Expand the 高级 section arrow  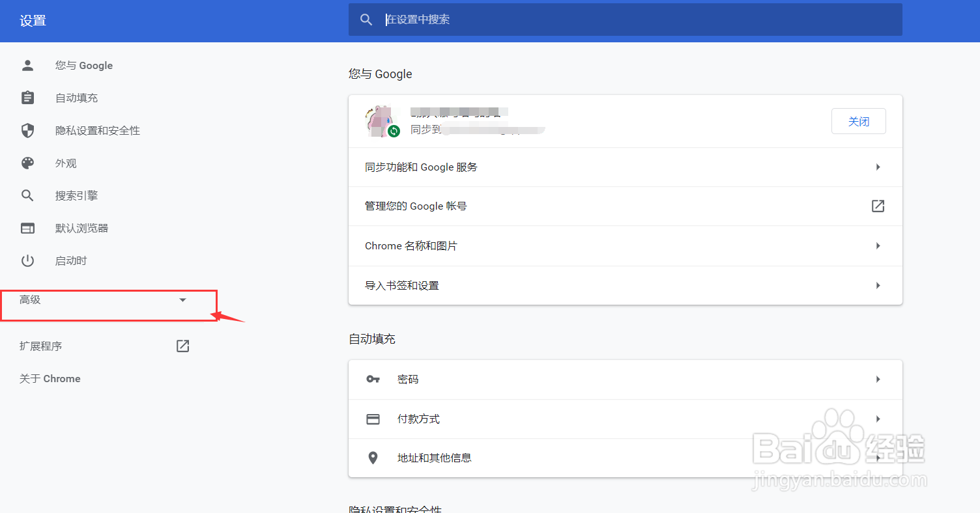[182, 299]
